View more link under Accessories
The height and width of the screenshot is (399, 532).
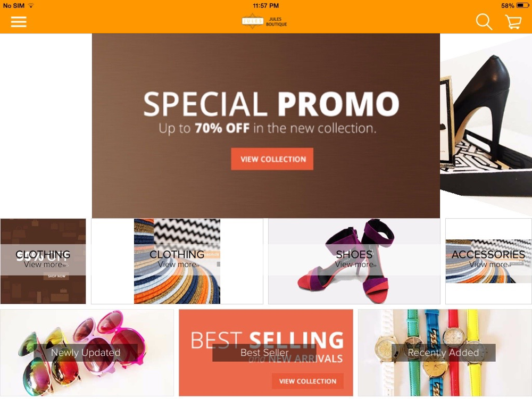[x=490, y=264]
